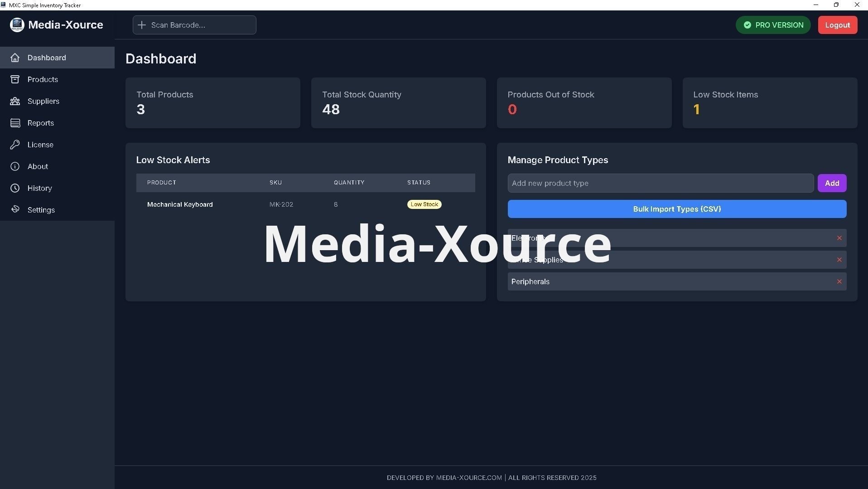The height and width of the screenshot is (489, 868).
Task: Click the License key icon
Action: point(15,145)
